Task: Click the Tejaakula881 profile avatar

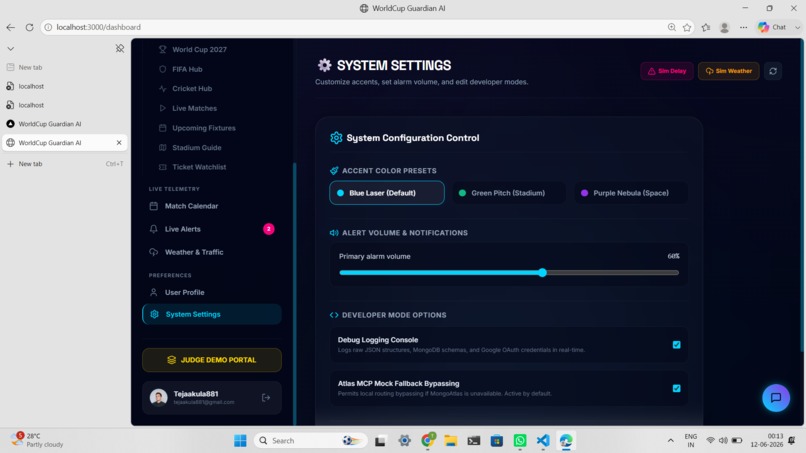Action: (x=158, y=397)
